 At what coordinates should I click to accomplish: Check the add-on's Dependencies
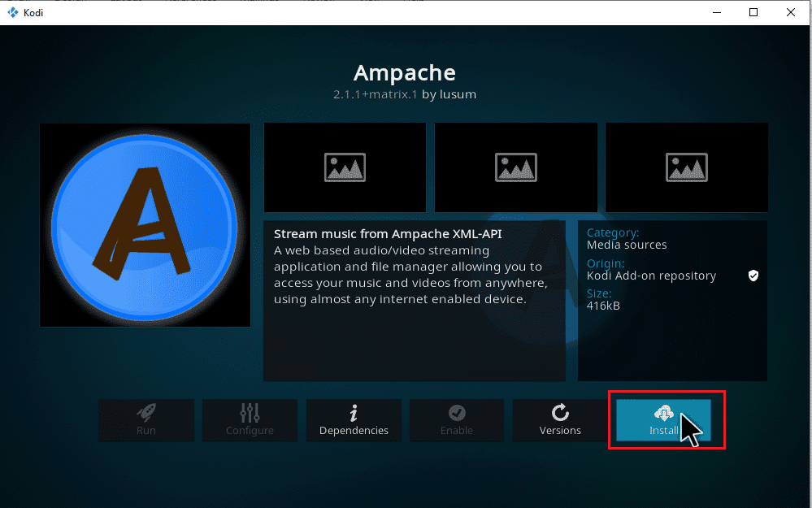coord(354,420)
